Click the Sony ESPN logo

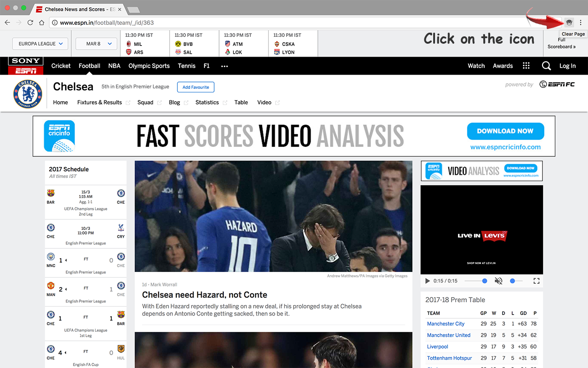(x=26, y=66)
